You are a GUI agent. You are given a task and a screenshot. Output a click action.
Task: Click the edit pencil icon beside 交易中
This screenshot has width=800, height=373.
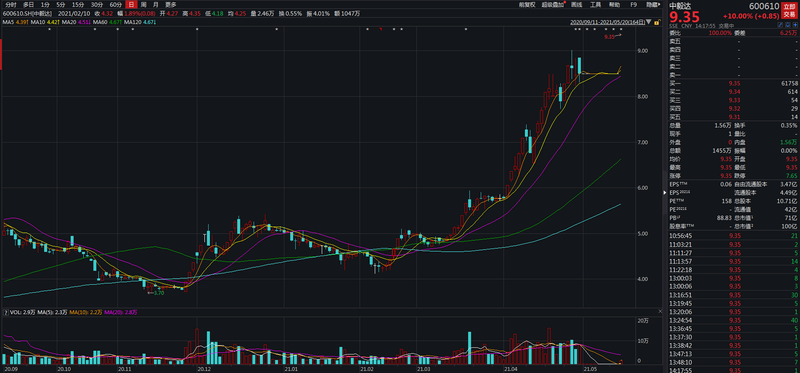[780, 24]
